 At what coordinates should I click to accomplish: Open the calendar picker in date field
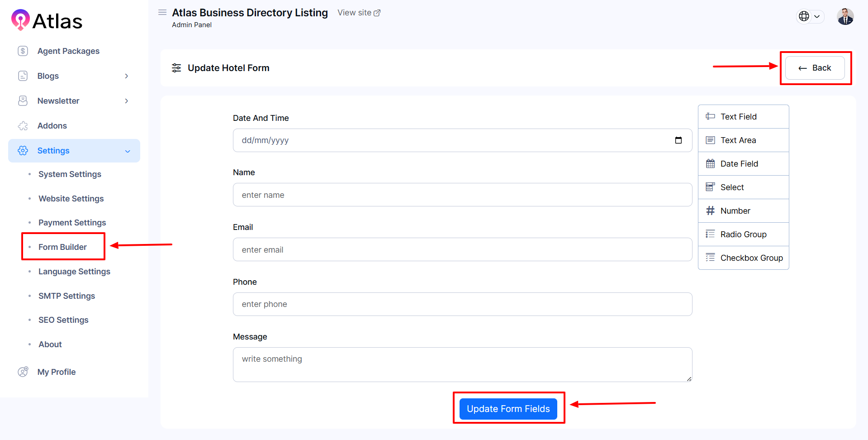[678, 140]
